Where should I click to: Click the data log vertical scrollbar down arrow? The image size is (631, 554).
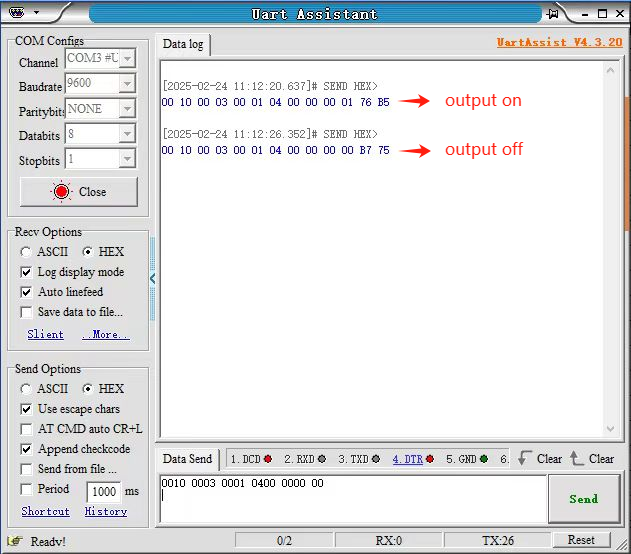tap(610, 429)
